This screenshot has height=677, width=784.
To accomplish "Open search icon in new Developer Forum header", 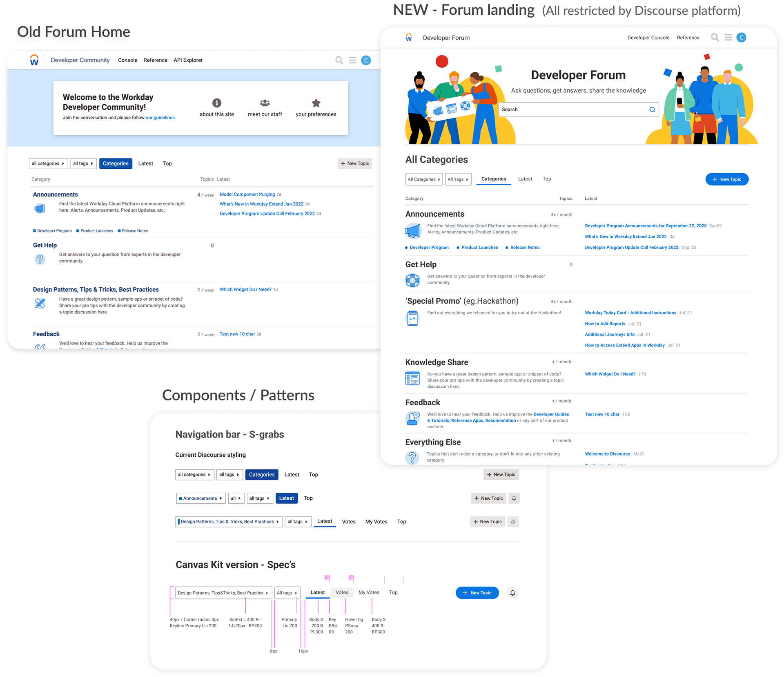I will (x=715, y=38).
